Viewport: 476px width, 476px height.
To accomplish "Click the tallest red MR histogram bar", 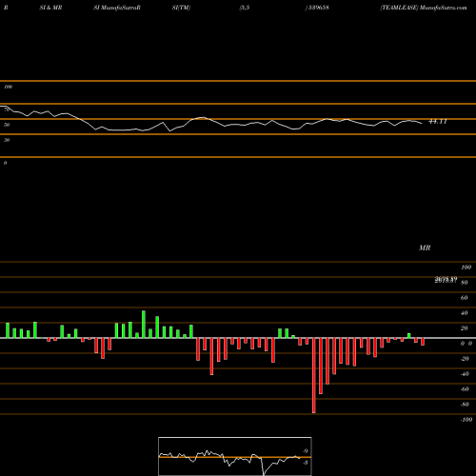I will pos(314,375).
